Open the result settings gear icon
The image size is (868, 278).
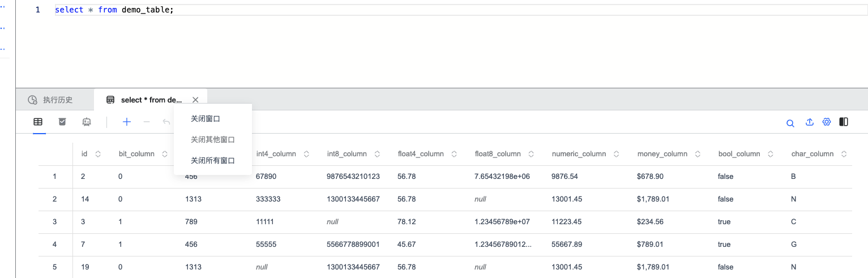click(827, 122)
